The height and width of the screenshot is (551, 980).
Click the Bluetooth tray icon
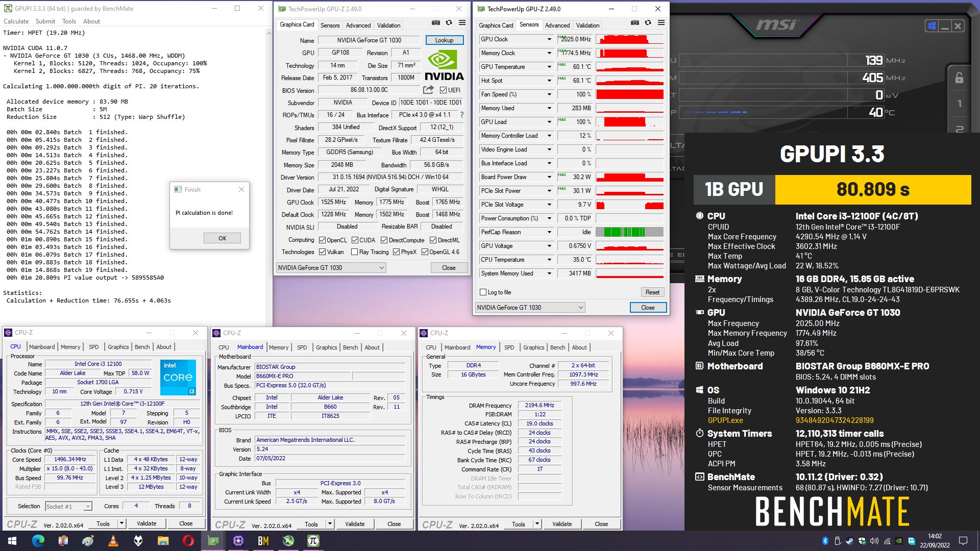[825, 541]
